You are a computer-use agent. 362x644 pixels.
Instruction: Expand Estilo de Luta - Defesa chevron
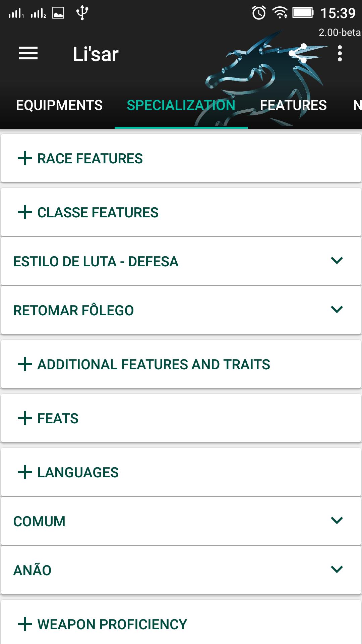pos(337,261)
